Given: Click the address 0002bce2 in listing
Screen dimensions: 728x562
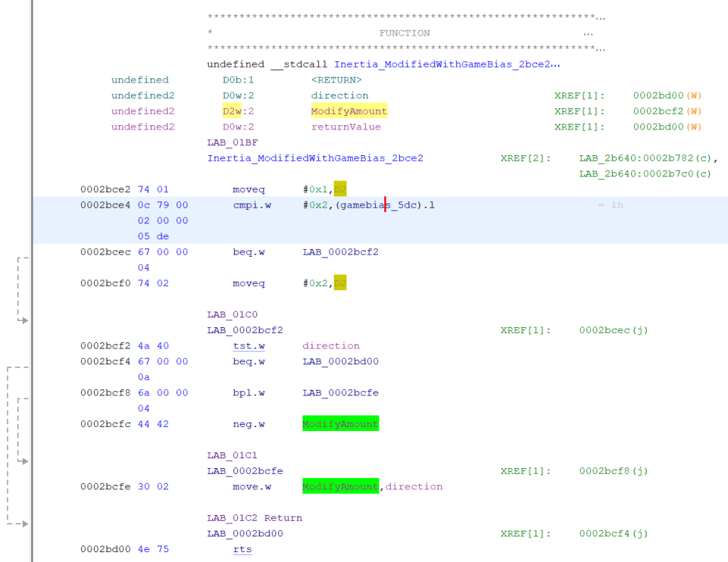Looking at the screenshot, I should click(x=105, y=189).
